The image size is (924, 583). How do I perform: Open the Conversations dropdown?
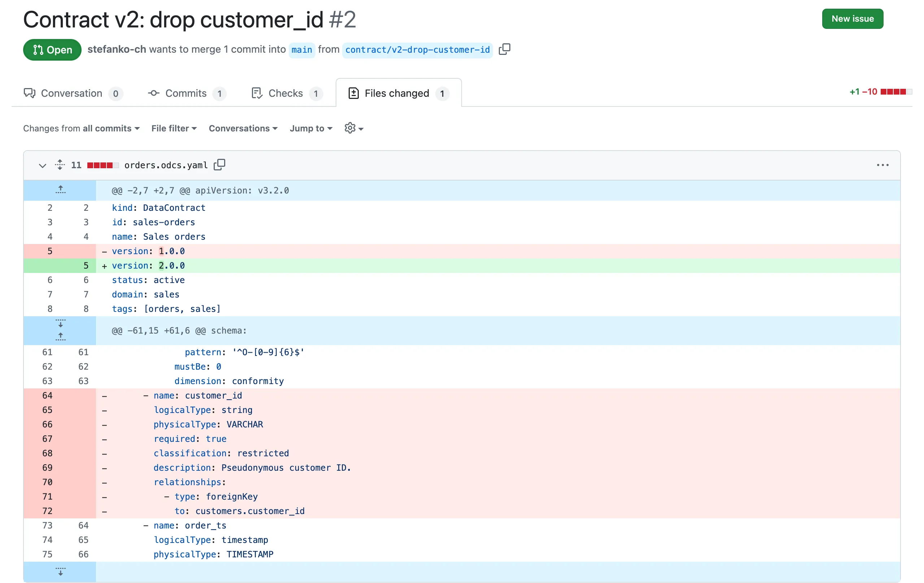(x=243, y=128)
